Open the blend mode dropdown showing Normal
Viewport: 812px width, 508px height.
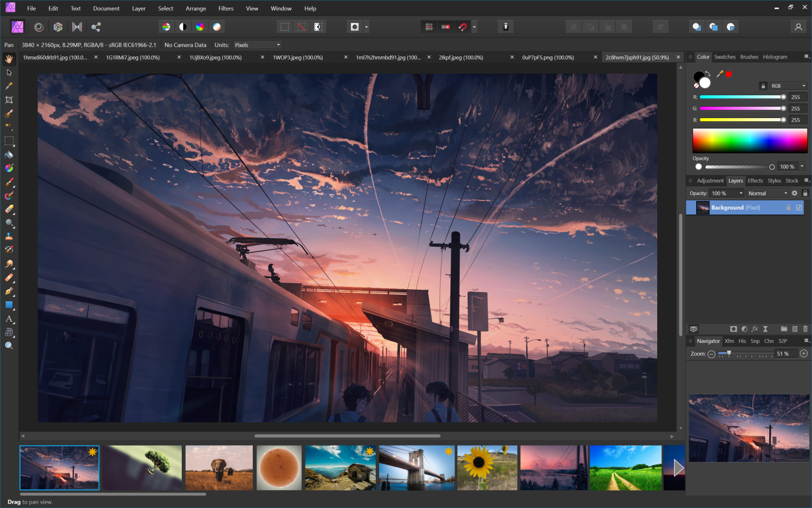pos(768,193)
